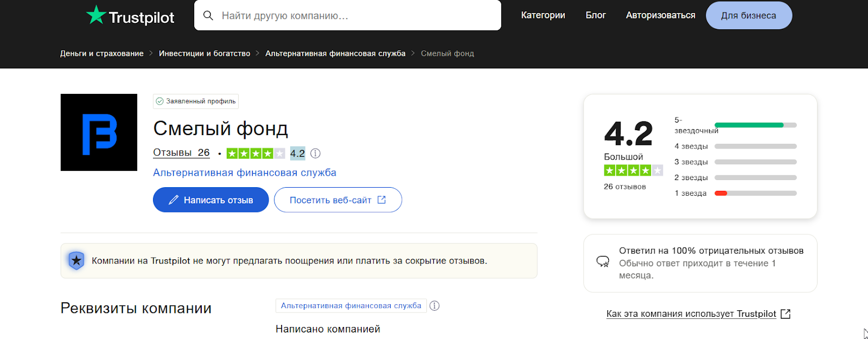Click the Написано компанией text
This screenshot has height=339, width=868.
(328, 329)
